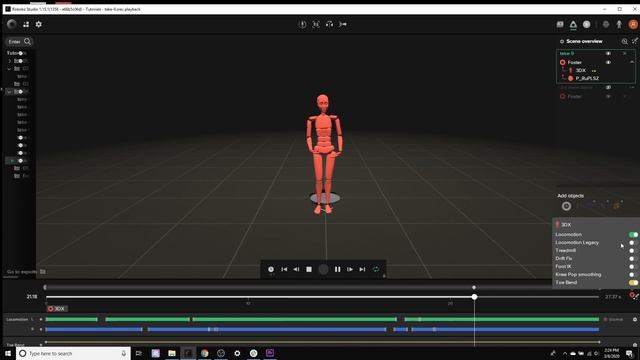
Task: Click the first green Locomotion segment
Action: (x=71, y=319)
